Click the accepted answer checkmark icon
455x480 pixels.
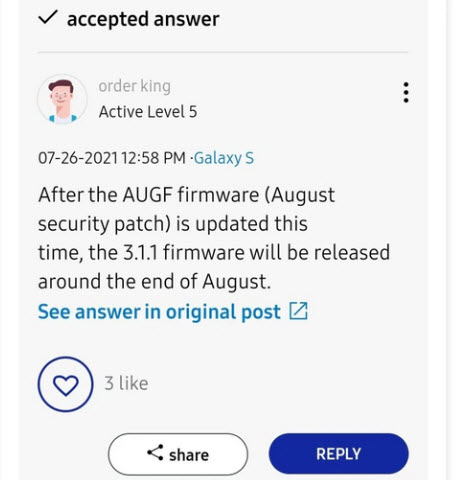48,18
